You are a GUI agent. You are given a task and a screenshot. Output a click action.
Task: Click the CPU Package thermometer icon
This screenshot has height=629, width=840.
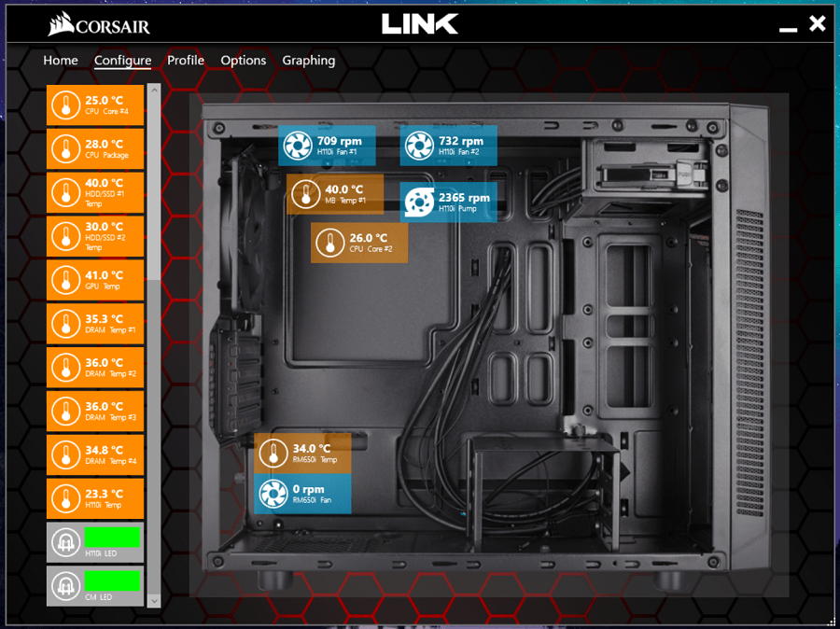point(66,149)
